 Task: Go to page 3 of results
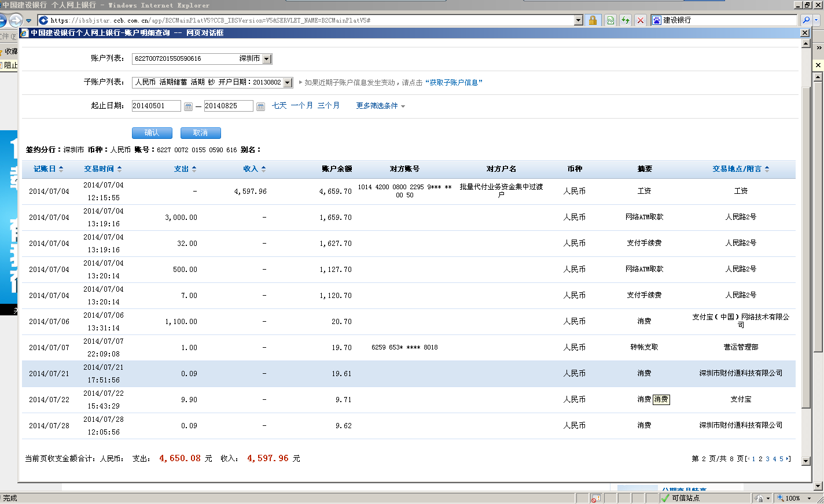(767, 459)
